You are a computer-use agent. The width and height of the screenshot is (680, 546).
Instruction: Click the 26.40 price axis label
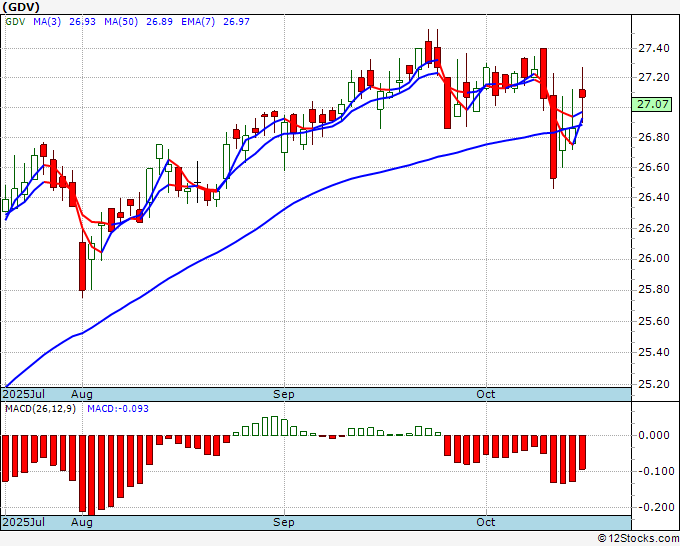pos(654,197)
